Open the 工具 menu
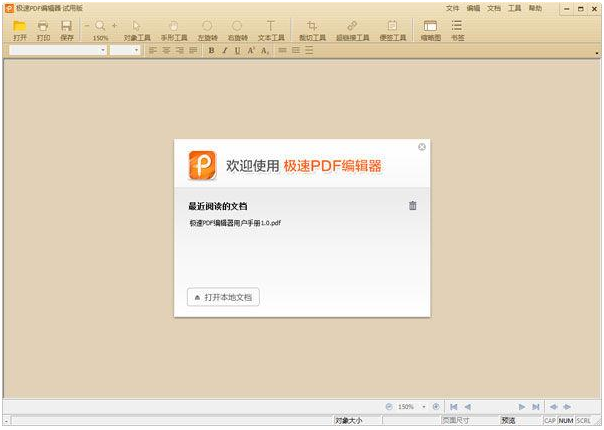Screen dimensions: 604x430 (514, 8)
